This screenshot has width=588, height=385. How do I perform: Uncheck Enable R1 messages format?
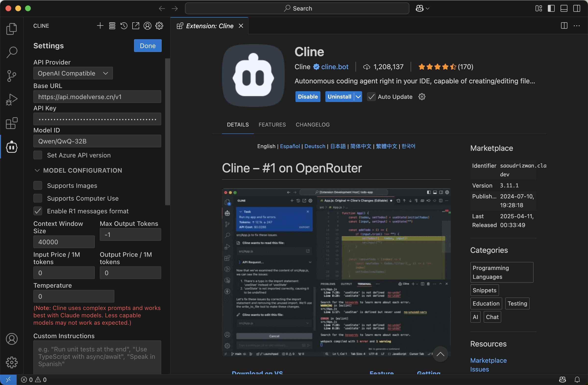(x=38, y=211)
